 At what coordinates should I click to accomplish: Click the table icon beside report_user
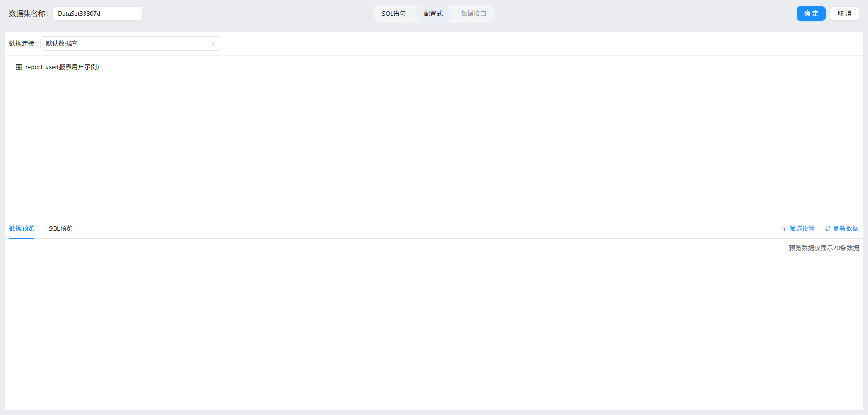coord(19,67)
